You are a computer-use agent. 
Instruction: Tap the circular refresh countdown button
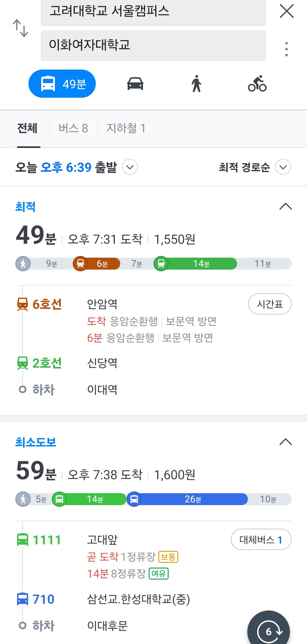(x=269, y=631)
